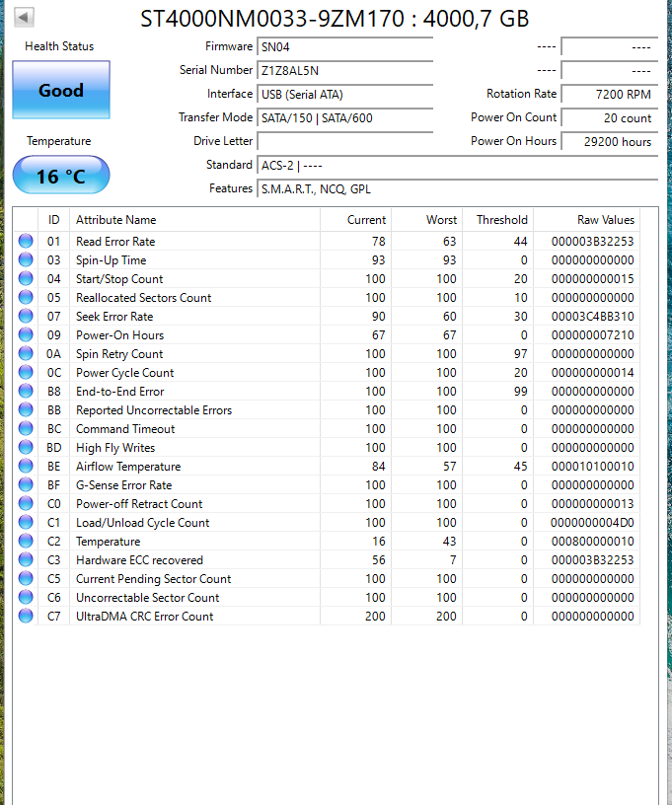Select the Firmware field SN04
Image resolution: width=672 pixels, height=805 pixels.
click(x=345, y=46)
